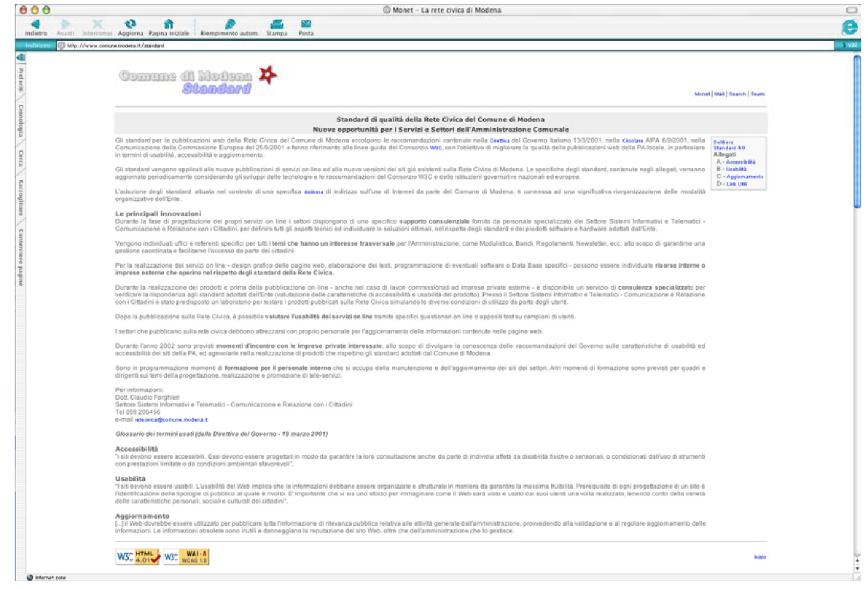Click the W3C WAI-A WCAG badge

[186, 557]
